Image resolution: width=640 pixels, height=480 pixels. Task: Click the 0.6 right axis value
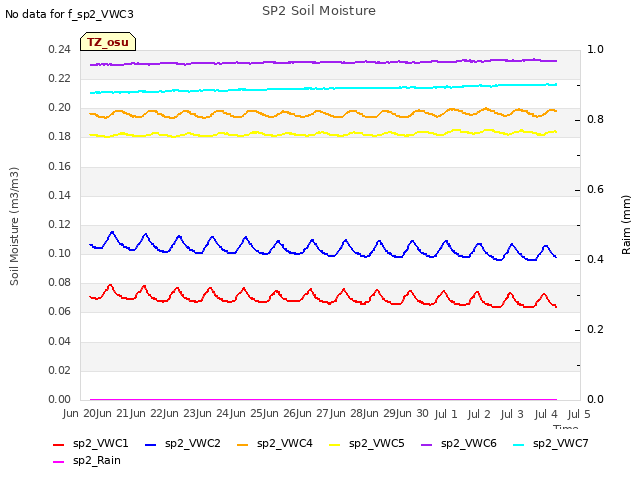click(595, 189)
